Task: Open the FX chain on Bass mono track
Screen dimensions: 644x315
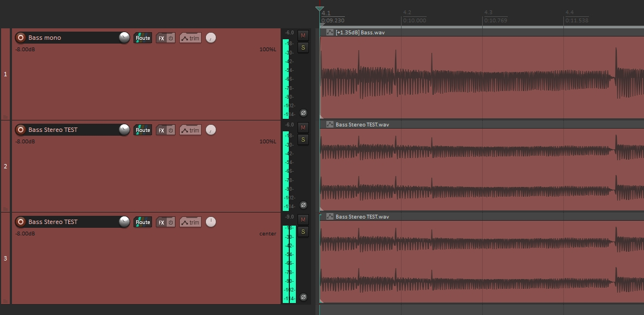Action: pyautogui.click(x=161, y=38)
